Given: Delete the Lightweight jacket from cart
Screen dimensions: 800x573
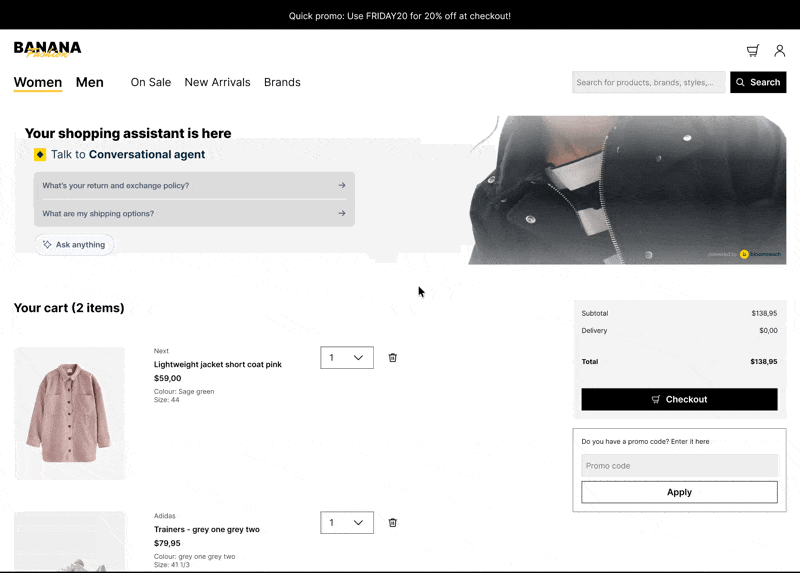Looking at the screenshot, I should tap(392, 358).
